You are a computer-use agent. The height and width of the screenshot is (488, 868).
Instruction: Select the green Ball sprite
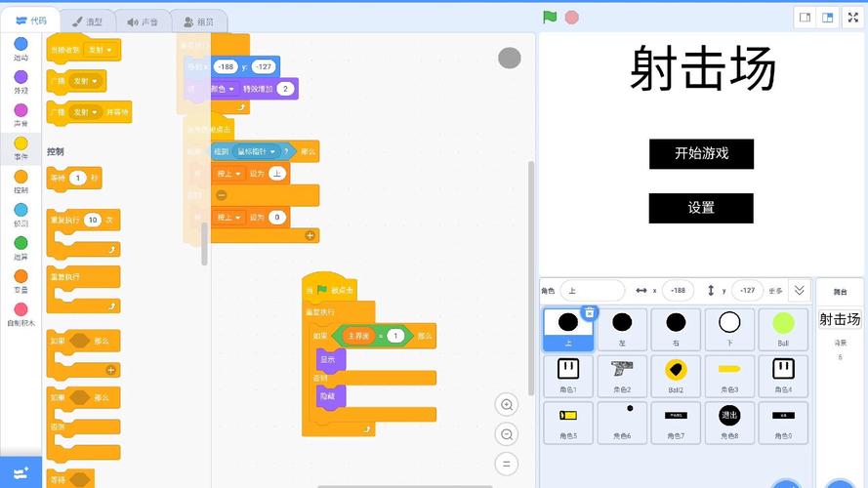783,329
